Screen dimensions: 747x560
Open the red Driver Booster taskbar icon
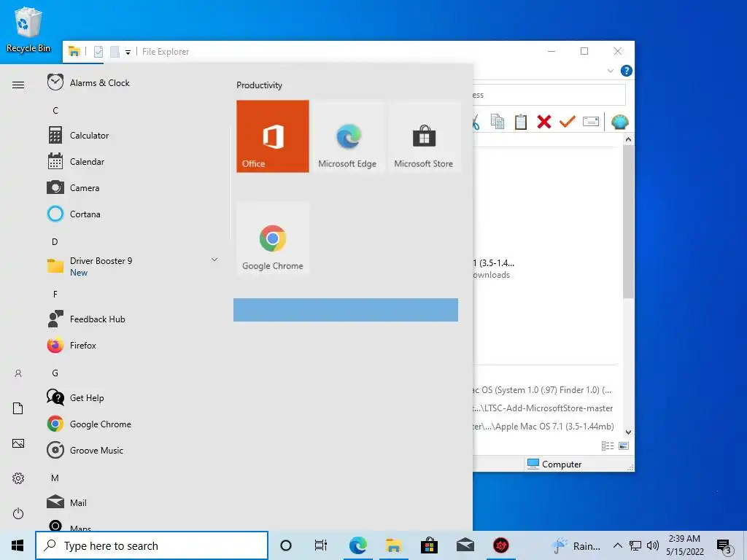pyautogui.click(x=500, y=545)
